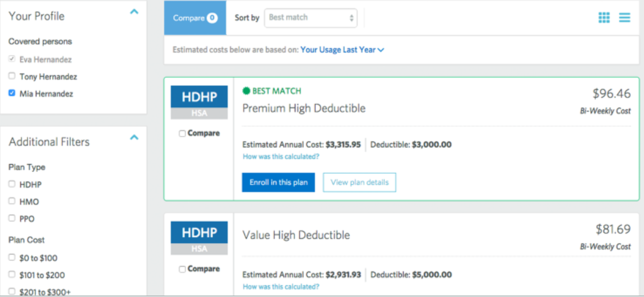
Task: Filter plan cost $101 to $200
Action: click(x=12, y=275)
